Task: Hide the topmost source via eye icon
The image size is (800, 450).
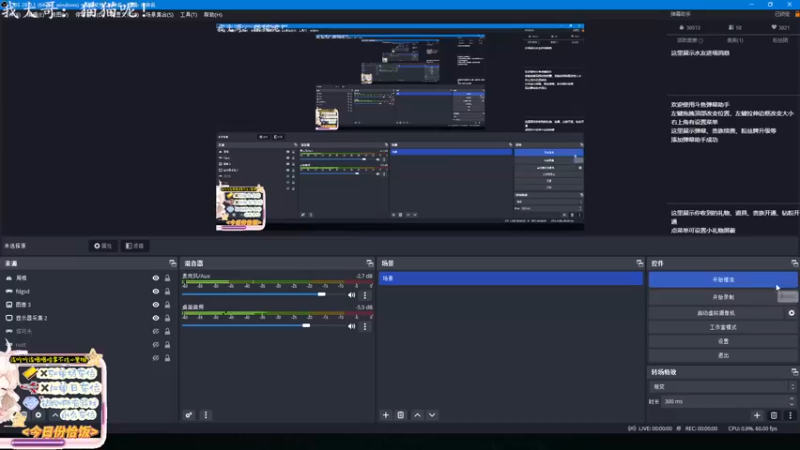Action: 156,278
